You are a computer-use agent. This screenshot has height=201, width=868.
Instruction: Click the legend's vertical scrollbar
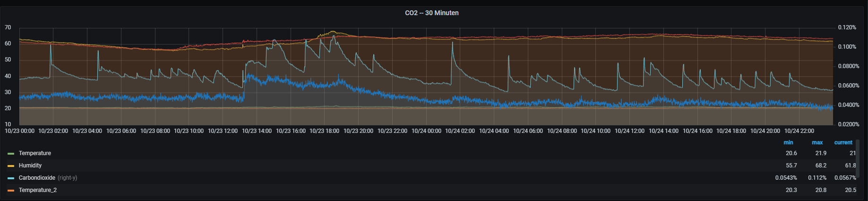click(858, 158)
